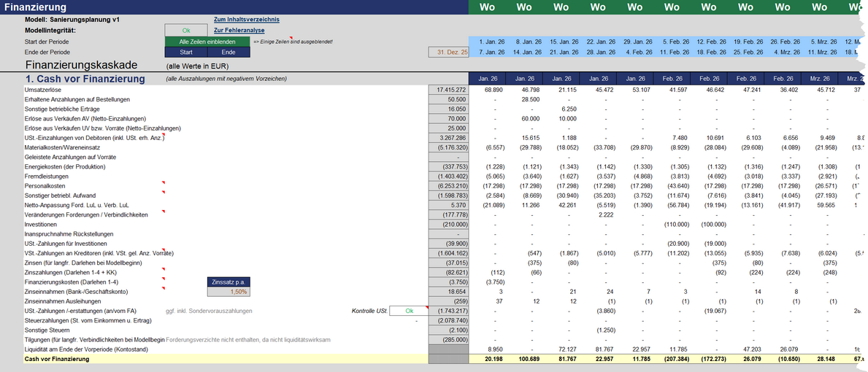This screenshot has width=868, height=372.
Task: Select the 1. Jan. 26 period start cell
Action: 487,42
